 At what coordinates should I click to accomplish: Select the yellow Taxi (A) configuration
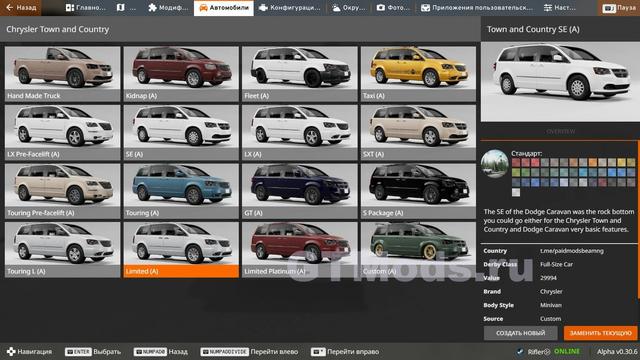(418, 74)
